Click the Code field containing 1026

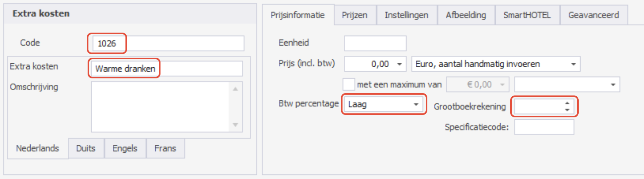(168, 43)
